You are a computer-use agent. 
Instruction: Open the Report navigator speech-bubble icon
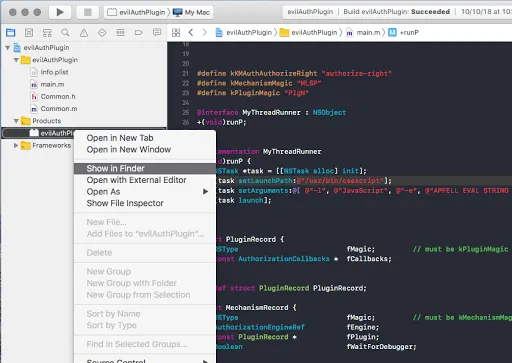coord(157,32)
